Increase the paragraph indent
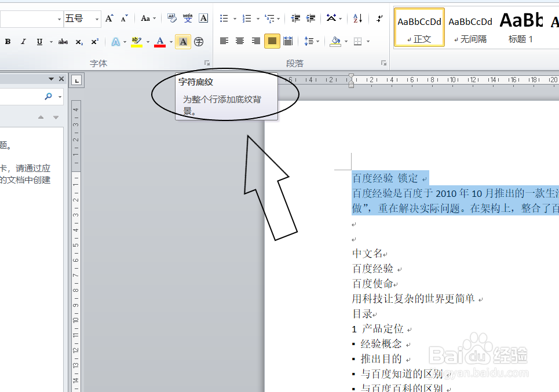 coord(310,18)
